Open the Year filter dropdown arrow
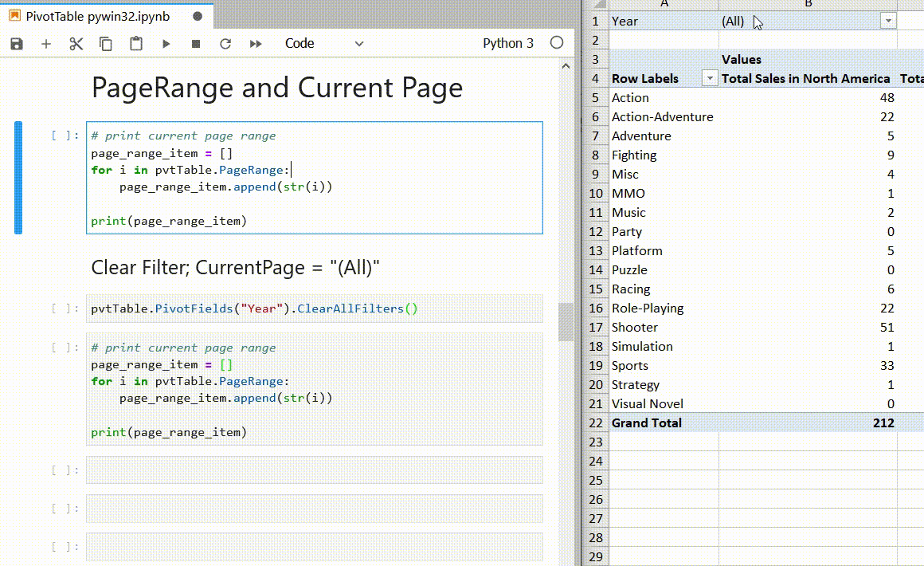 888,22
